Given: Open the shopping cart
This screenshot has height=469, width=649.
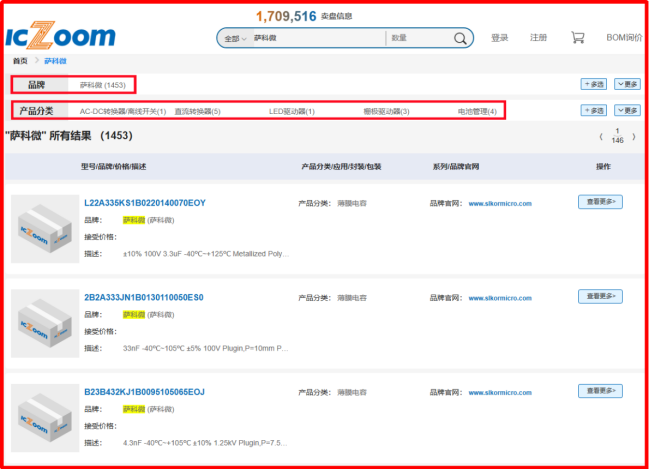Looking at the screenshot, I should pos(577,37).
